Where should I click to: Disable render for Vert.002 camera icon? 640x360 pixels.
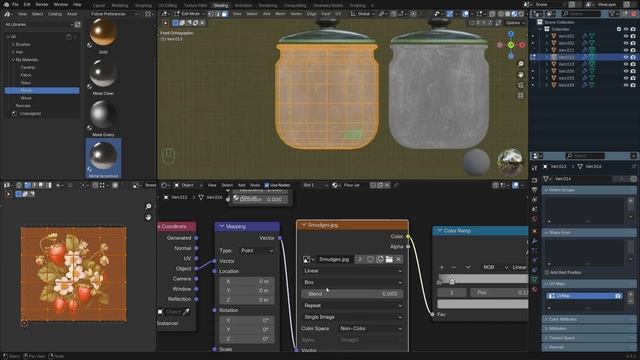click(633, 43)
